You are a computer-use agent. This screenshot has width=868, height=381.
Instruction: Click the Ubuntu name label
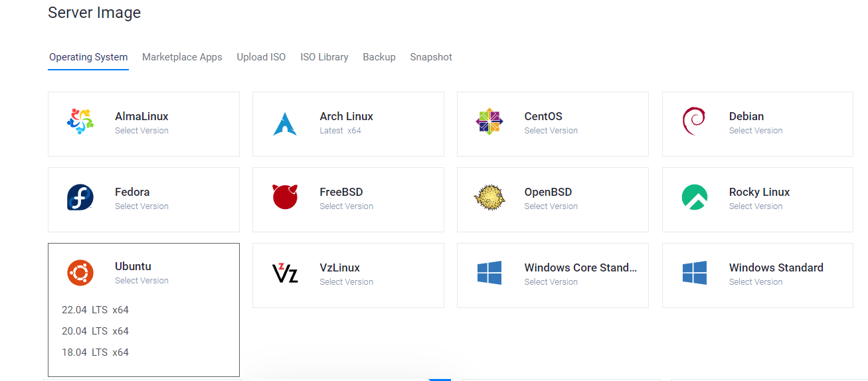pos(133,266)
